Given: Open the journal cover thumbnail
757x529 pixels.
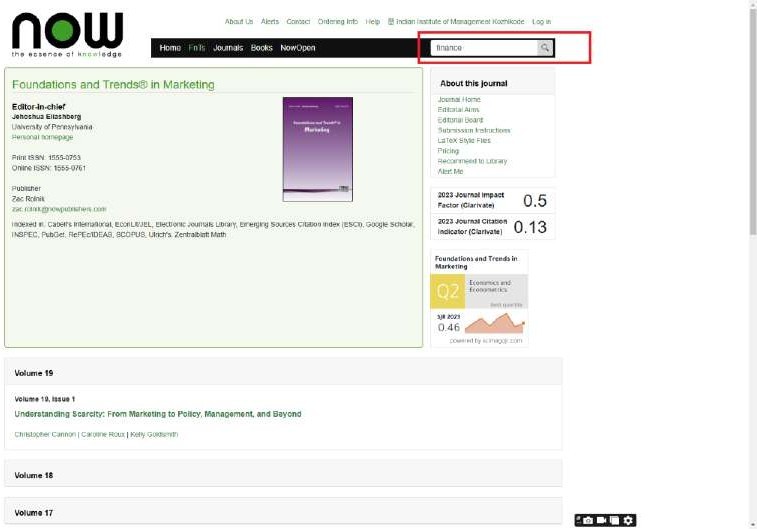Looking at the screenshot, I should point(317,149).
